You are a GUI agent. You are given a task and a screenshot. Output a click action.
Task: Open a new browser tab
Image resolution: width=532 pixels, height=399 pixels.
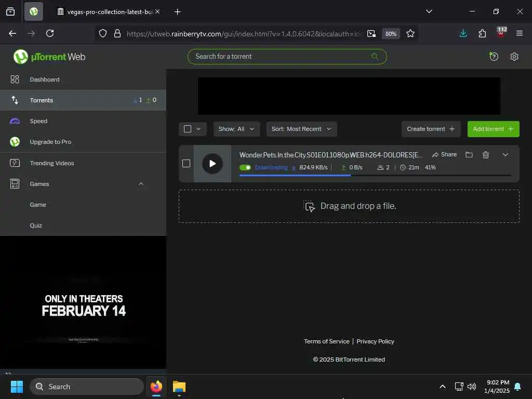pos(178,12)
